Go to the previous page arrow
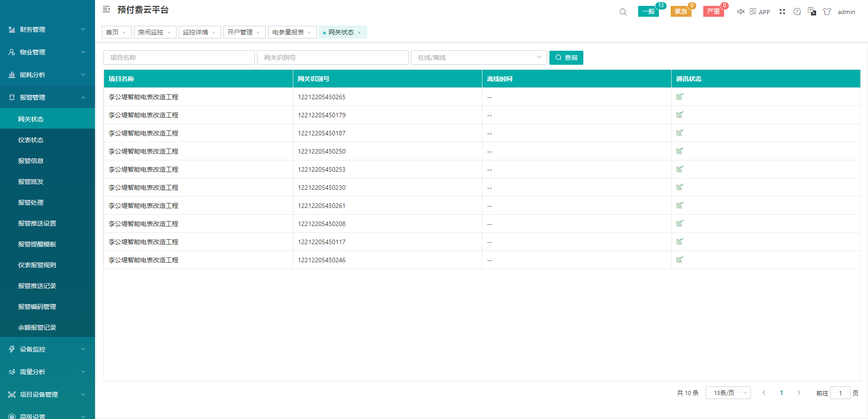 click(x=764, y=393)
